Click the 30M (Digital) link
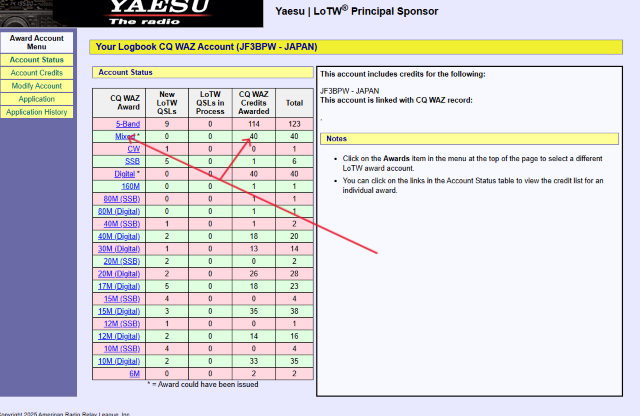640x416 pixels. pos(118,248)
